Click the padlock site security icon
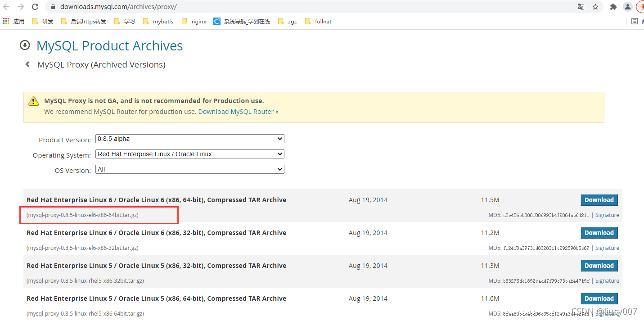The height and width of the screenshot is (321, 644). click(53, 7)
